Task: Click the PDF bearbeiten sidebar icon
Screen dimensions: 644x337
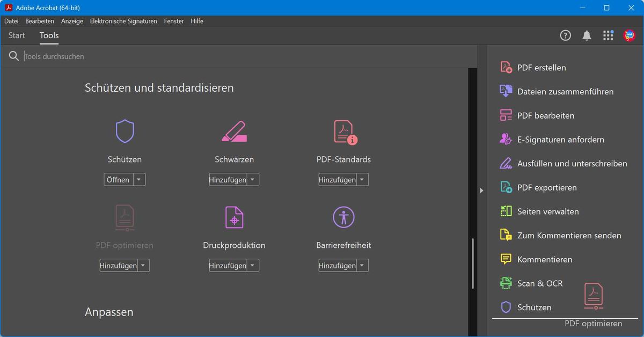Action: coord(506,115)
